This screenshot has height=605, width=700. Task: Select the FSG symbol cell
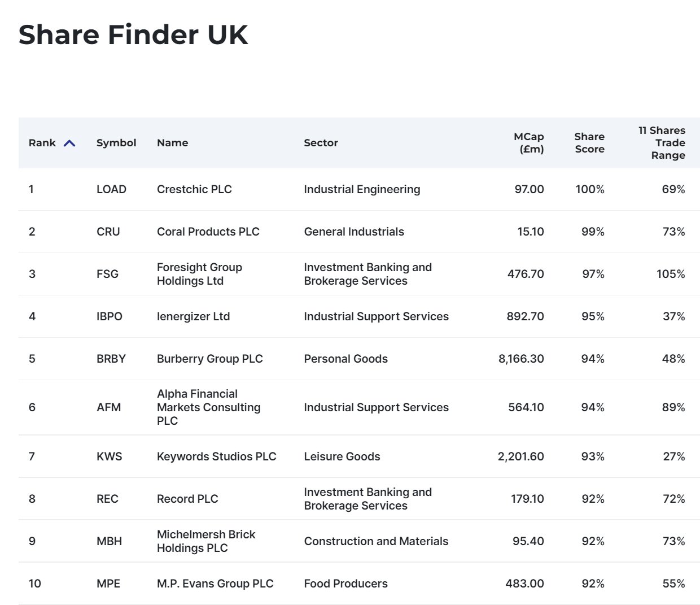(107, 274)
